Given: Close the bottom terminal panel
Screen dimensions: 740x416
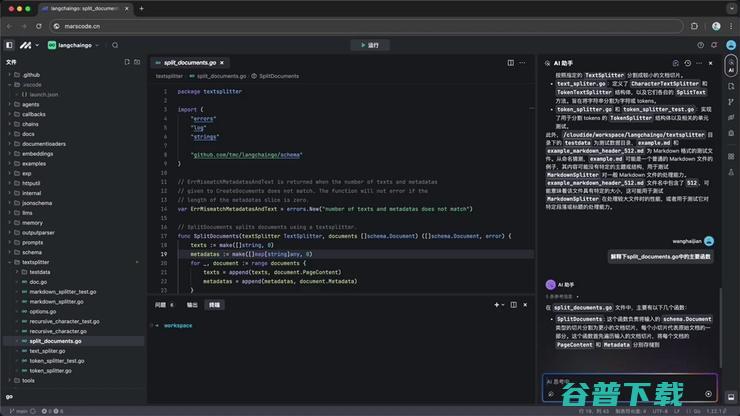Looking at the screenshot, I should (525, 305).
